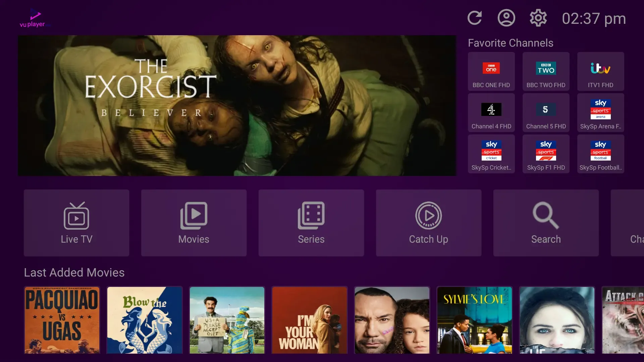This screenshot has height=362, width=644.
Task: Open SkySp F1 FHD channel
Action: click(x=546, y=154)
